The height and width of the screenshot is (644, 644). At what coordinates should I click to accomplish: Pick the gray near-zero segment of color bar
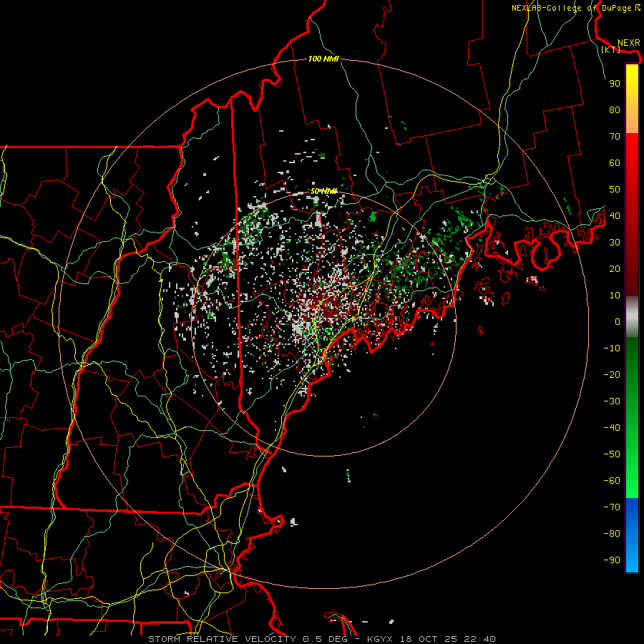click(x=632, y=317)
